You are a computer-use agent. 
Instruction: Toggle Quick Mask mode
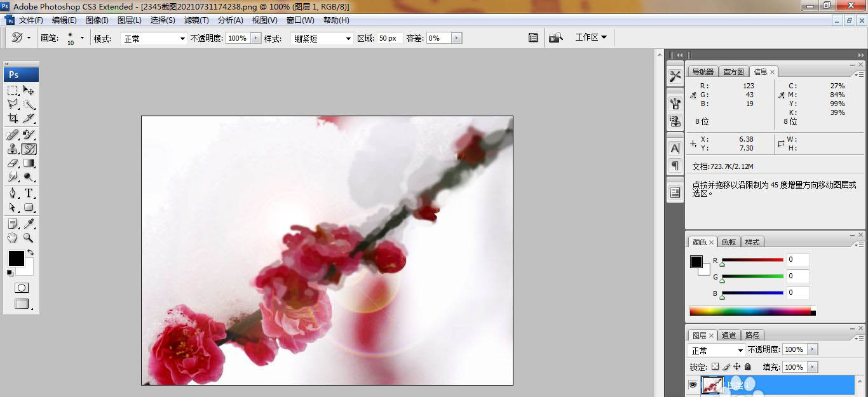pyautogui.click(x=22, y=288)
